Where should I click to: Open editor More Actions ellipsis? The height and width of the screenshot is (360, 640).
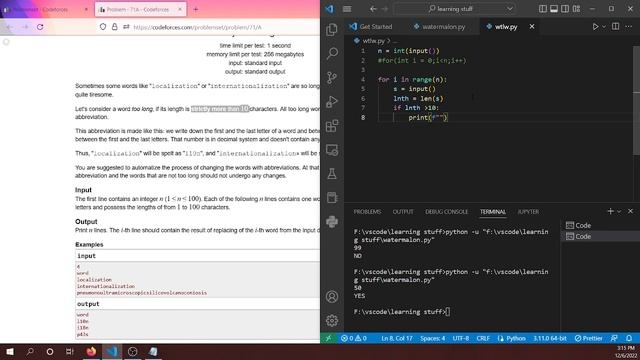click(629, 27)
